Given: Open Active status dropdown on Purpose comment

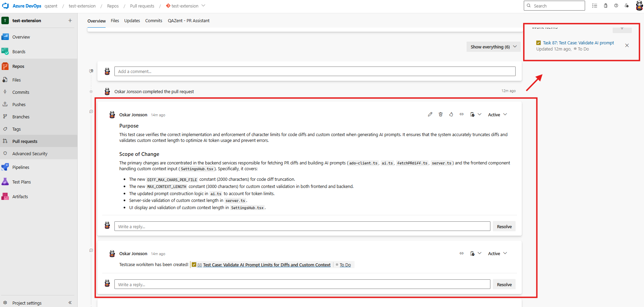Looking at the screenshot, I should click(x=497, y=115).
